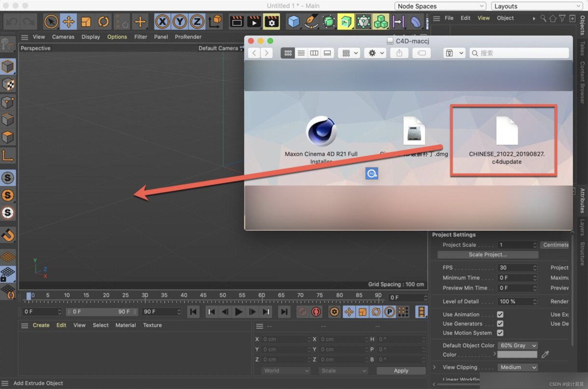Image resolution: width=588 pixels, height=389 pixels.
Task: Select the Move tool in top toolbar
Action: tap(68, 22)
